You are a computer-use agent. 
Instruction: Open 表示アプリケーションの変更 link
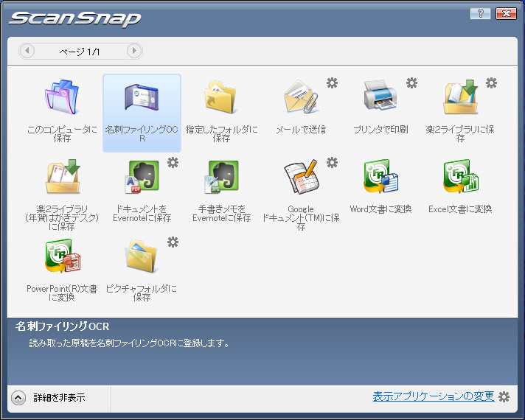pyautogui.click(x=433, y=396)
